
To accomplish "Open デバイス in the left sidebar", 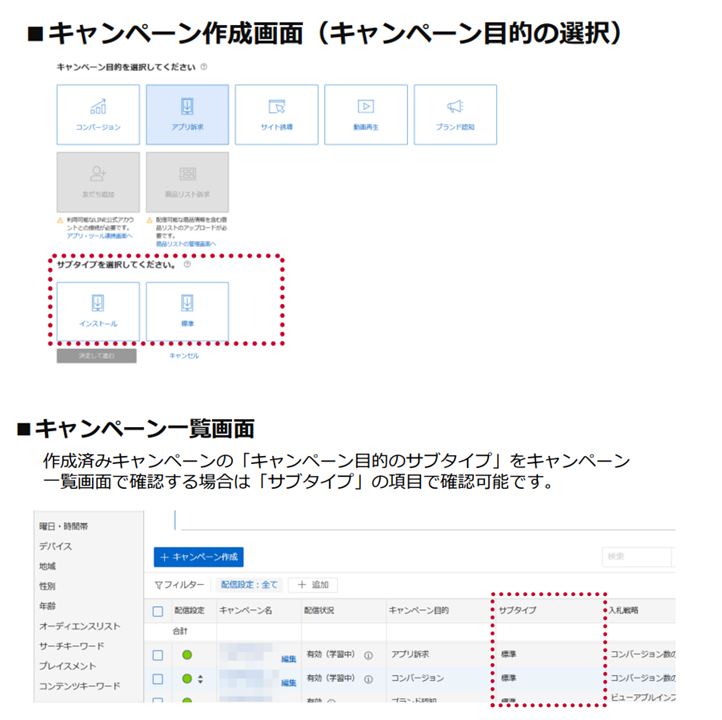I will [x=56, y=546].
